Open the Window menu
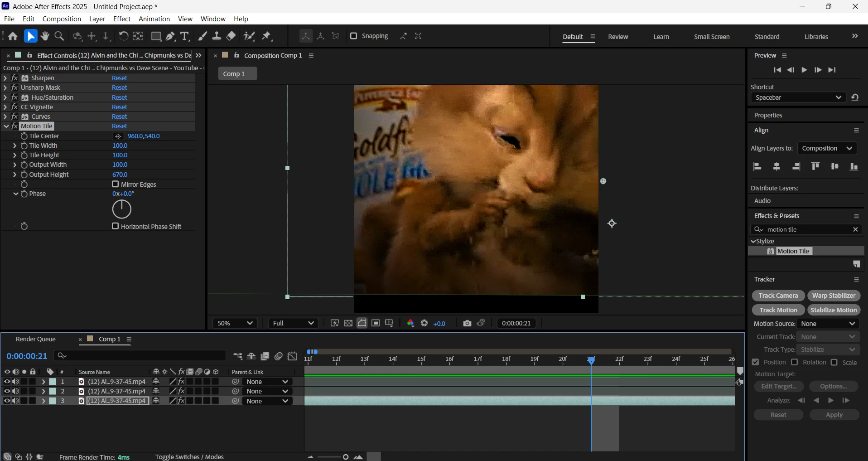This screenshot has width=868, height=461. click(213, 19)
